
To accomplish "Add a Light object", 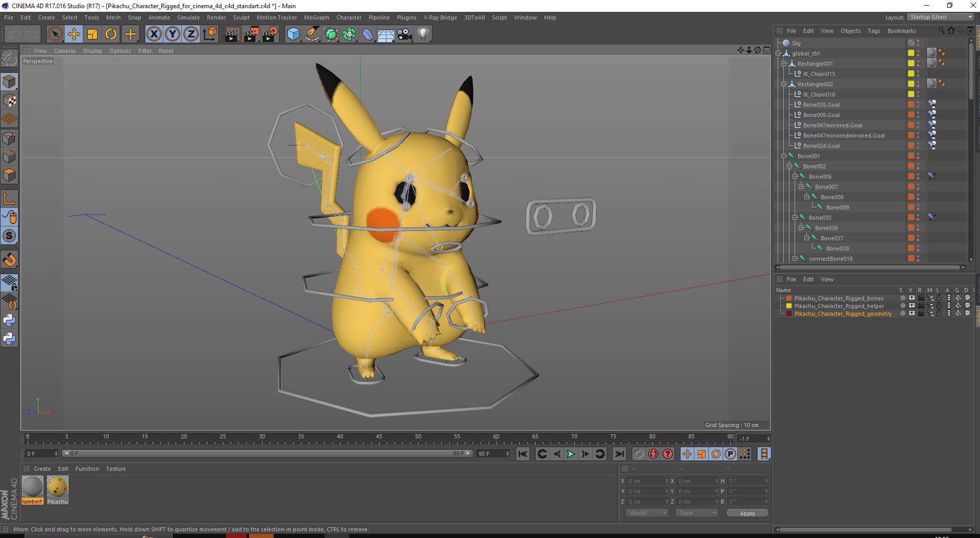I will (423, 34).
